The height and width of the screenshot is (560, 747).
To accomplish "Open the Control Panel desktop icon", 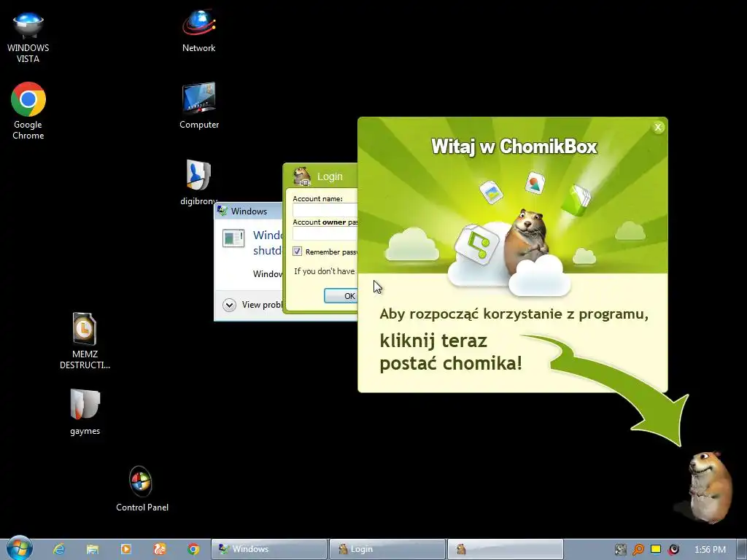I will tap(142, 489).
